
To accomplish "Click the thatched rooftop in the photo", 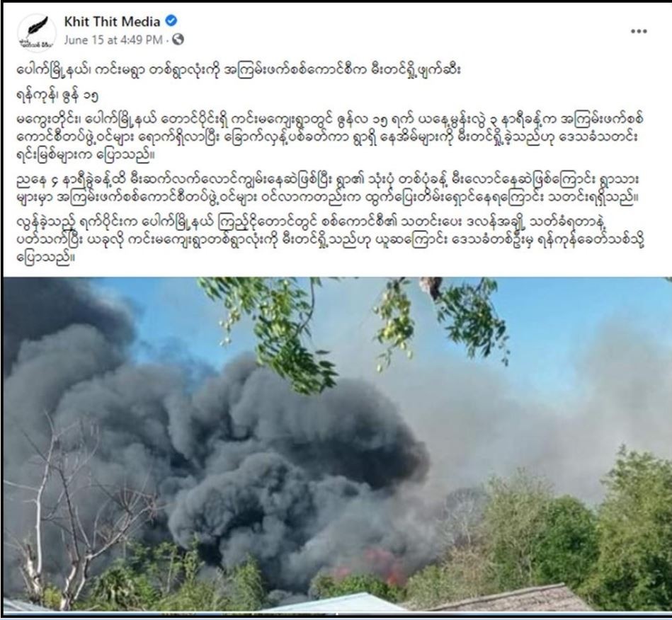I will click(x=514, y=600).
